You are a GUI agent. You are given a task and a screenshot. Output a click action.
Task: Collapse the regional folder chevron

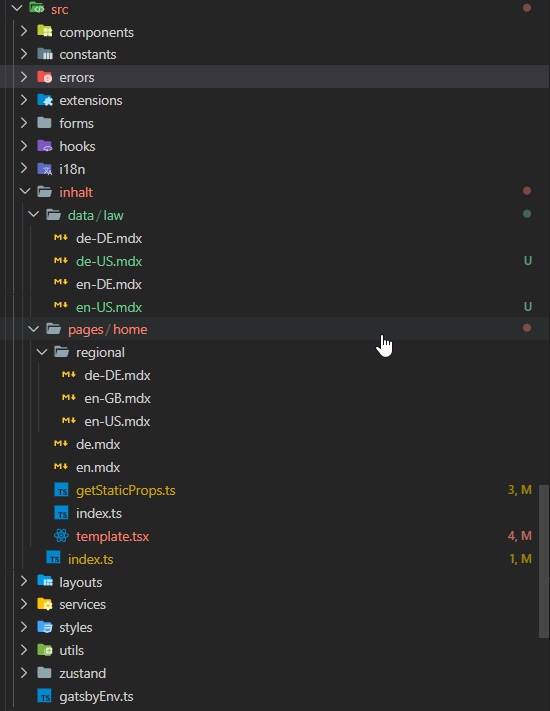[x=42, y=352]
